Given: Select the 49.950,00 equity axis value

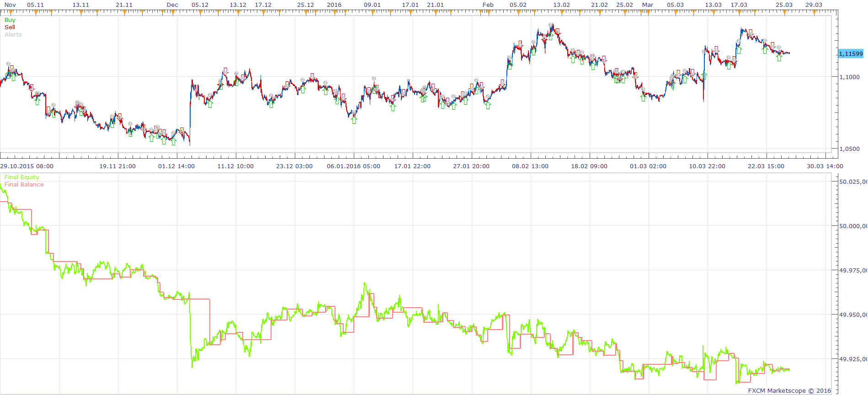Looking at the screenshot, I should tap(853, 315).
